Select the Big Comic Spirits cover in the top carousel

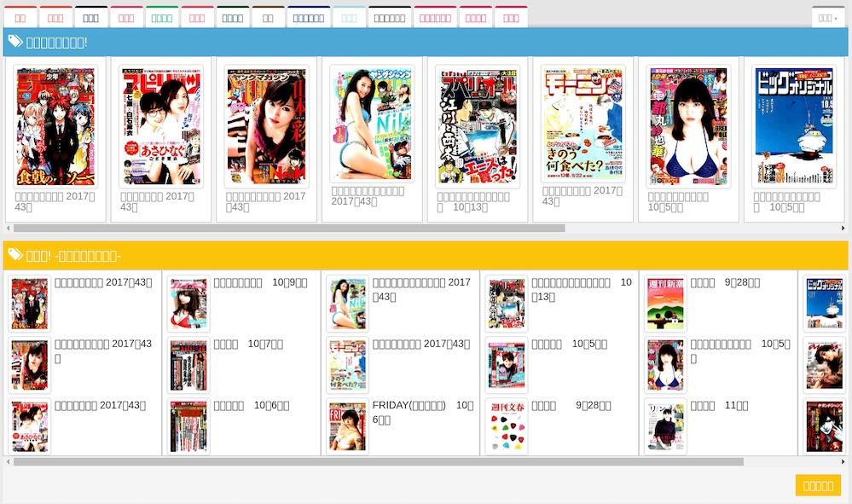click(161, 126)
